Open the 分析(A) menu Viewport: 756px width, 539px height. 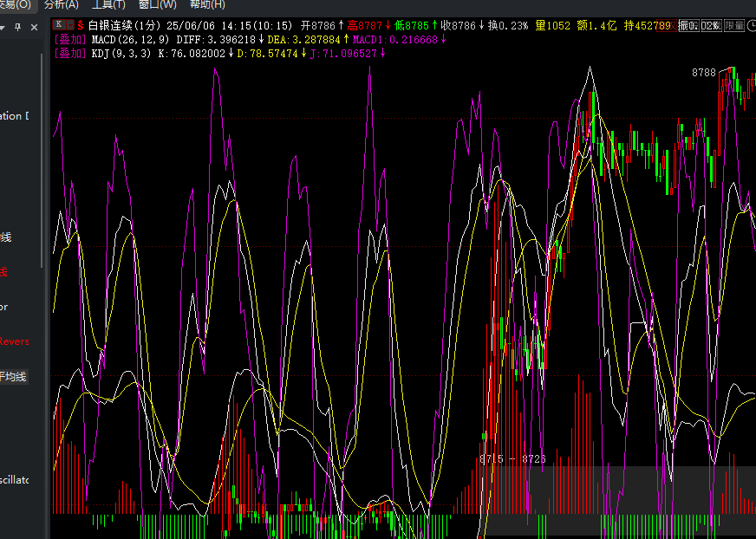point(62,5)
